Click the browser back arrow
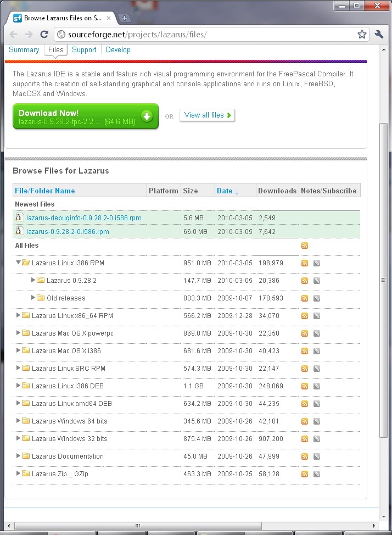This screenshot has width=392, height=535. coord(14,34)
